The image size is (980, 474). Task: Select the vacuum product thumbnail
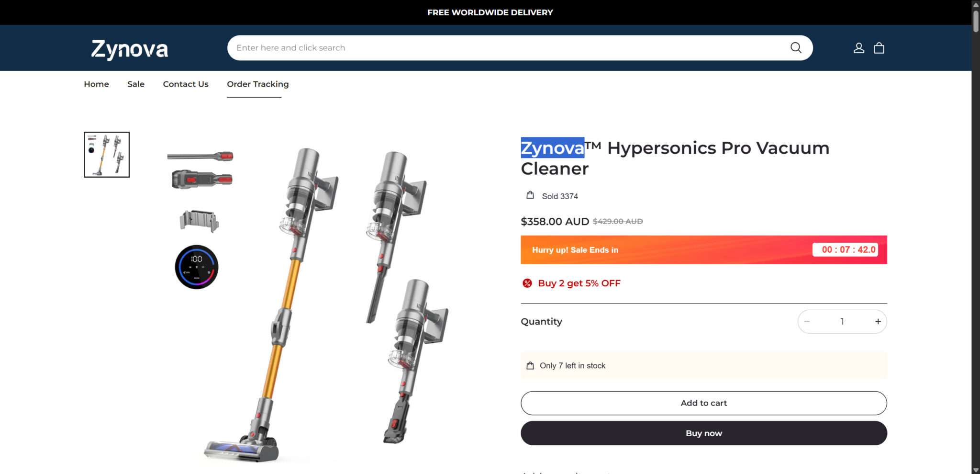pos(107,155)
